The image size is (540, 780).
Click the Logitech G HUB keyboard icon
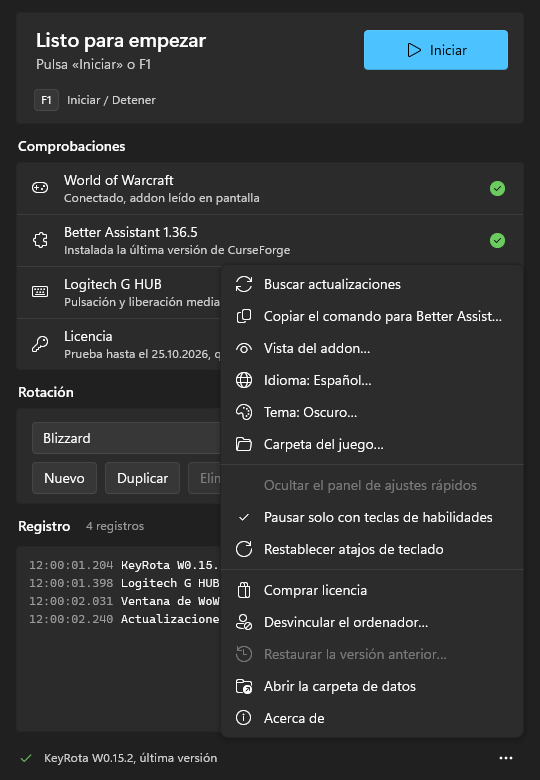click(x=40, y=292)
